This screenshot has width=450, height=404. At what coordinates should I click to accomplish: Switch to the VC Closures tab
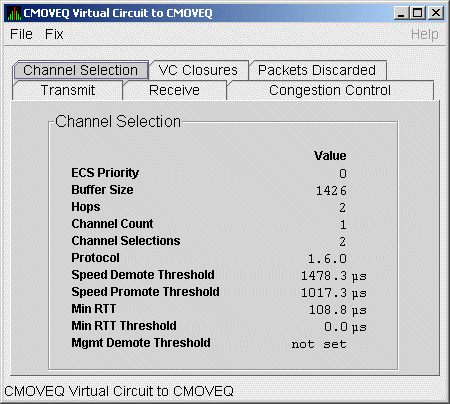pos(198,70)
